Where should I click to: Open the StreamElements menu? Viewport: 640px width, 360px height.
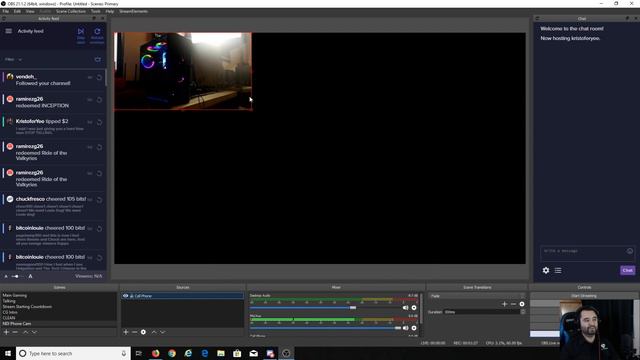133,11
